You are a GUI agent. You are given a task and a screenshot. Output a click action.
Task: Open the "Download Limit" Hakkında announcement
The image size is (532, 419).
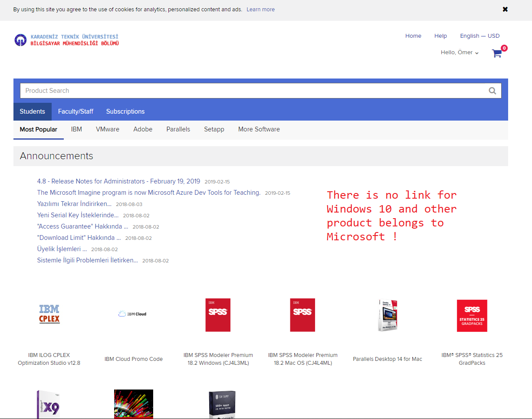pos(79,238)
